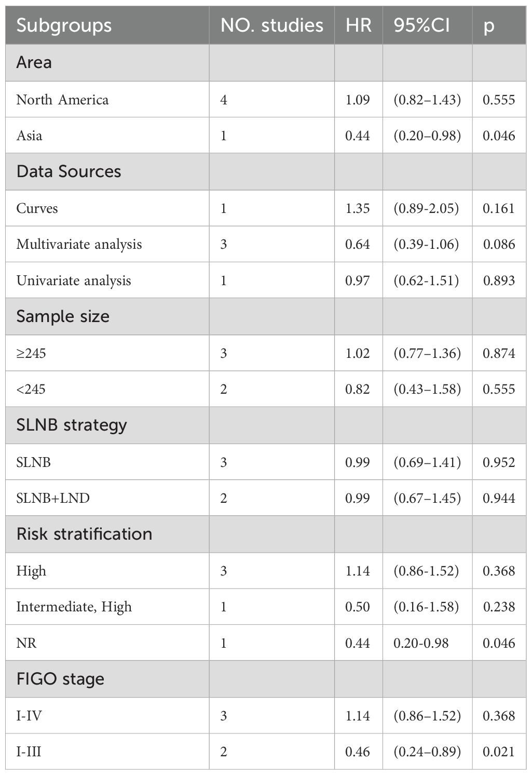The height and width of the screenshot is (775, 532).
Task: Click the SLNB strategy section heading
Action: (72, 425)
